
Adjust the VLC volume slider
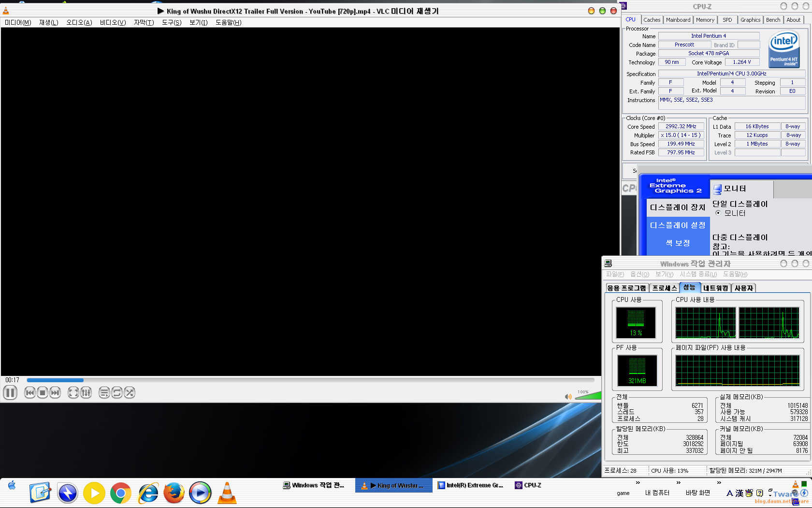pyautogui.click(x=588, y=395)
